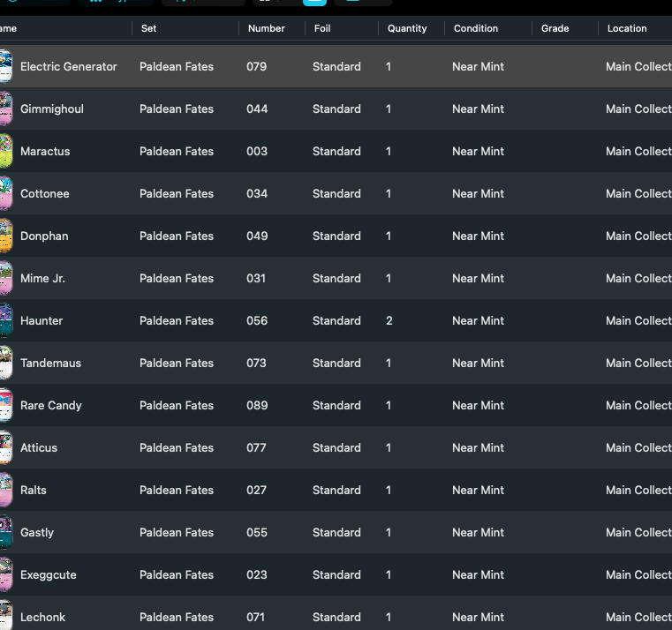Viewport: 672px width, 630px height.
Task: Click Near Mint condition for Atticus
Action: tap(478, 447)
